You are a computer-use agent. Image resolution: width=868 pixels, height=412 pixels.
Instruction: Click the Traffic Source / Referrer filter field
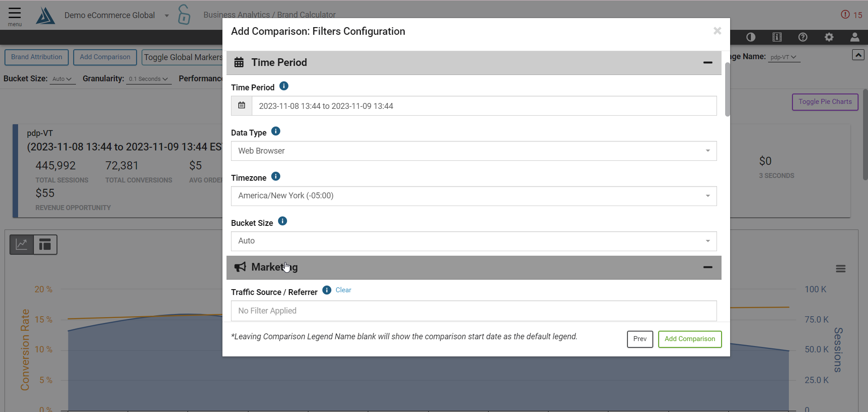[x=473, y=311]
